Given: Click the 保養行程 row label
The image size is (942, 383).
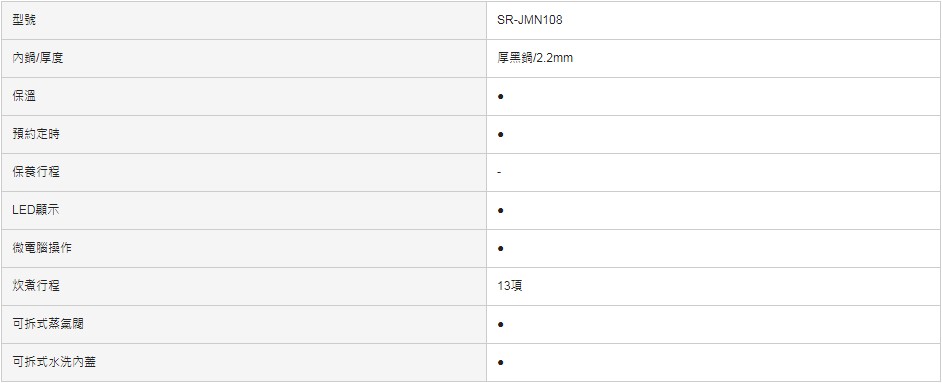Looking at the screenshot, I should 36,172.
